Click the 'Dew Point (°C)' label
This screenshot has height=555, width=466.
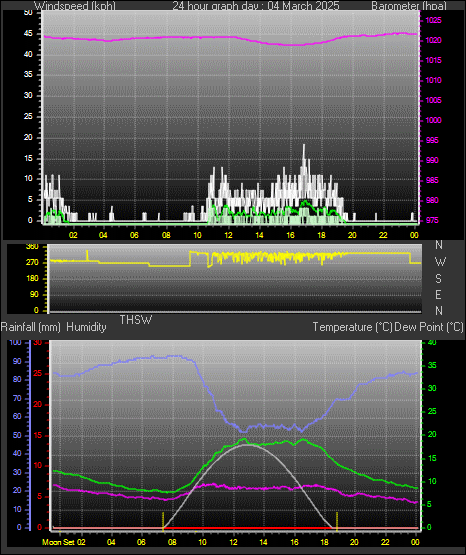(429, 327)
